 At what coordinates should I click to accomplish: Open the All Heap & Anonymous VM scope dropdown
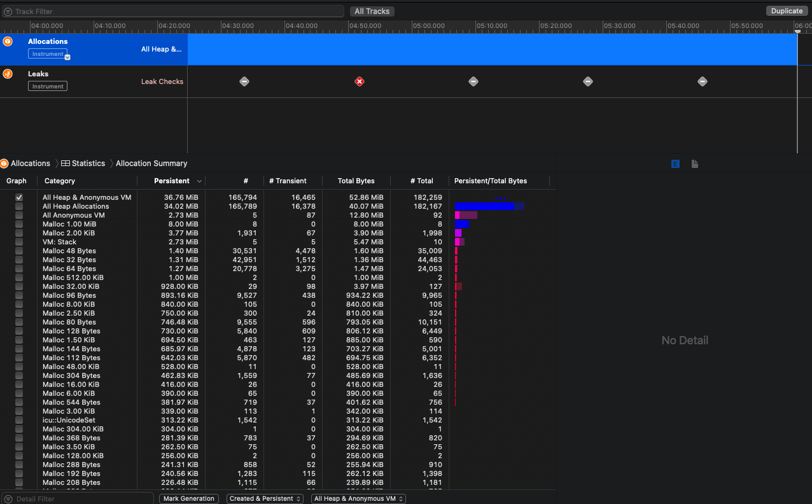tap(358, 499)
